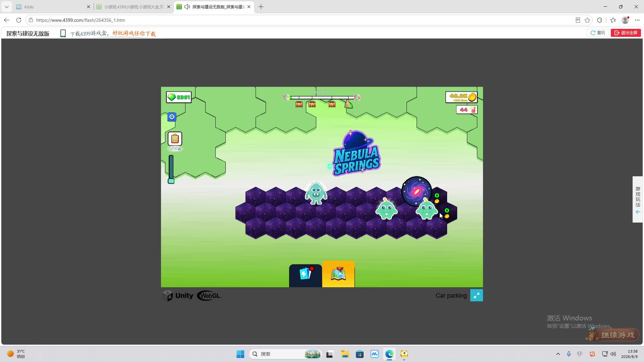The height and width of the screenshot is (362, 644).
Task: Toggle the Chinese input mode indicator
Action: click(580, 354)
